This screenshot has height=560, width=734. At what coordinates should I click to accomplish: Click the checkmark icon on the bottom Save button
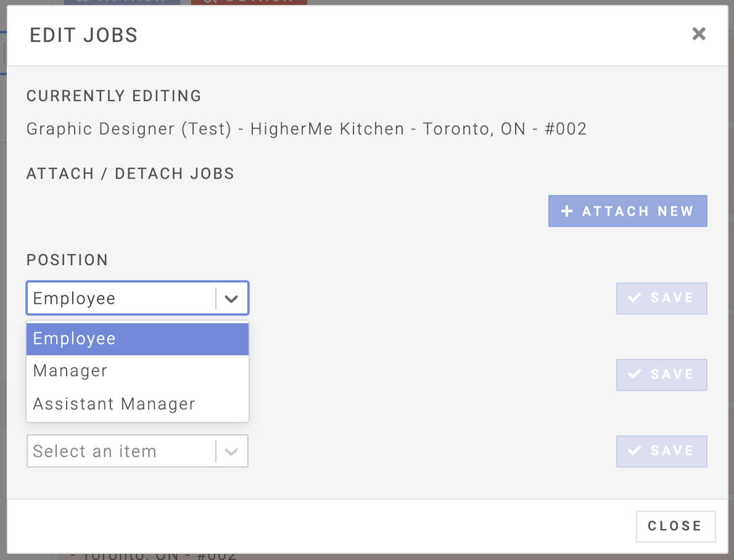pyautogui.click(x=634, y=451)
